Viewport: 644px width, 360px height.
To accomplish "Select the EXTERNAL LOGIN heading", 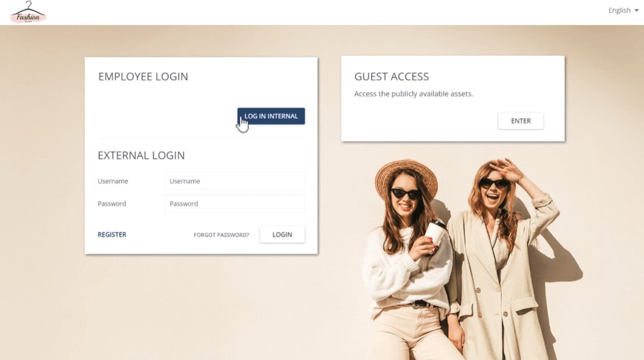I will pos(141,155).
